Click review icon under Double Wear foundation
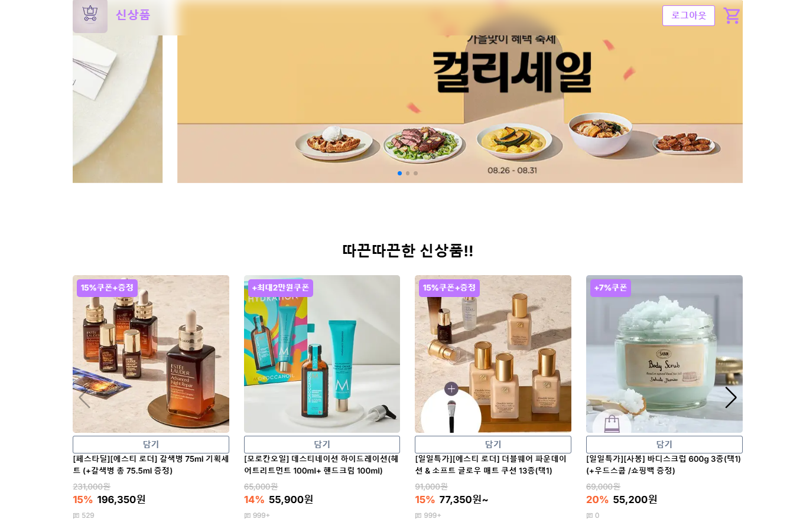The width and height of the screenshot is (790, 532). point(418,515)
